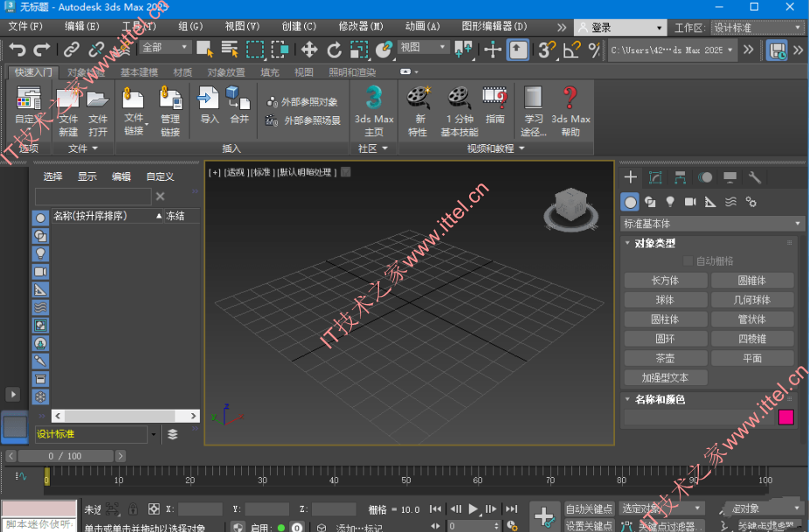Toggle lights display filter in Scene Explorer
This screenshot has height=532, width=809.
(x=40, y=254)
